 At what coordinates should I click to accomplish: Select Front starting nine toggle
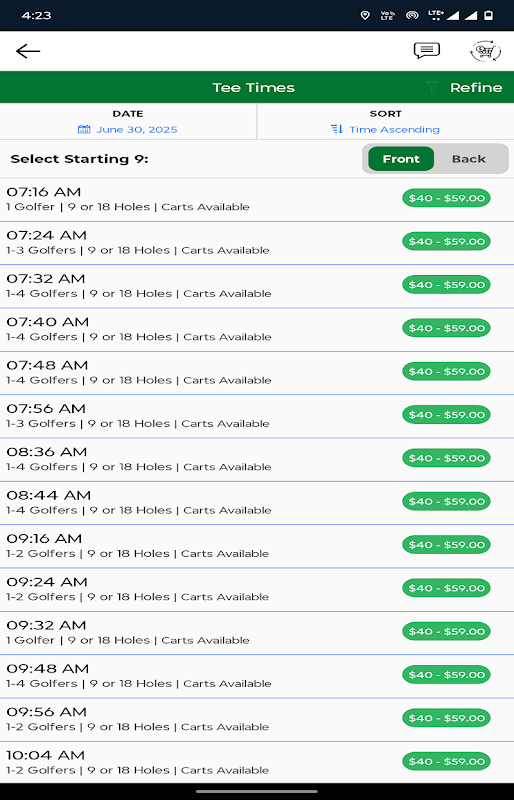[401, 159]
